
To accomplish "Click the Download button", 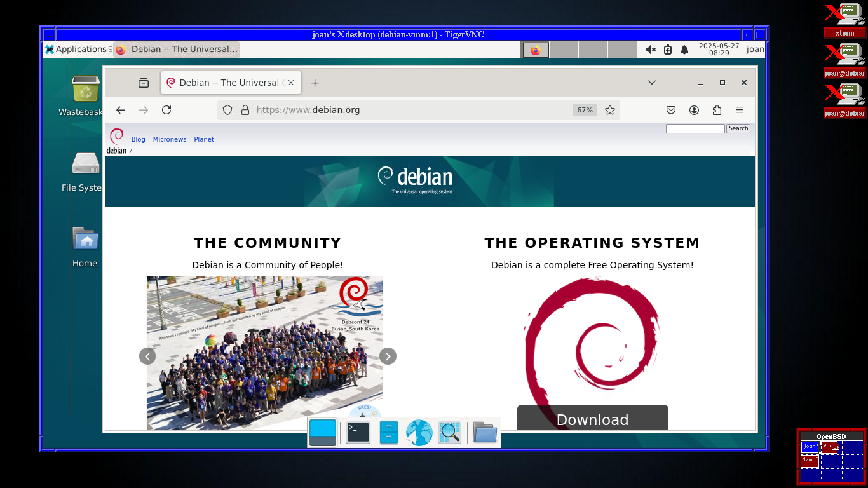I will pos(593,418).
